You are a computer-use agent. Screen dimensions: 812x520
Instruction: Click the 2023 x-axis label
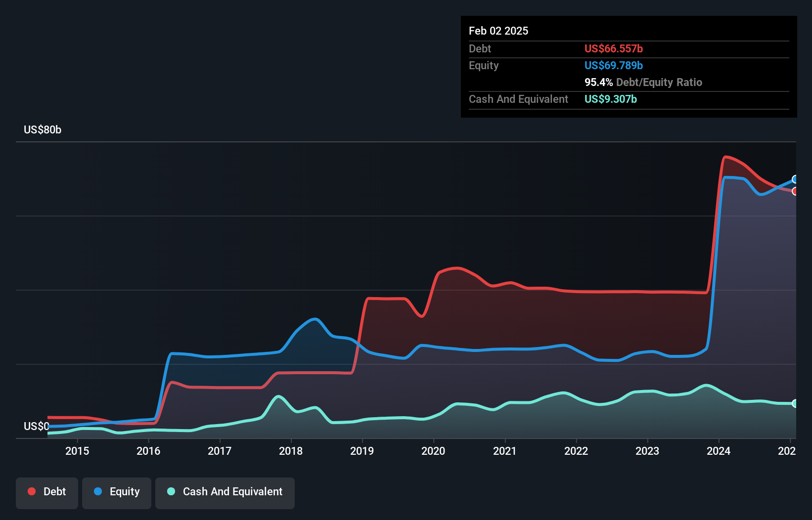[647, 451]
